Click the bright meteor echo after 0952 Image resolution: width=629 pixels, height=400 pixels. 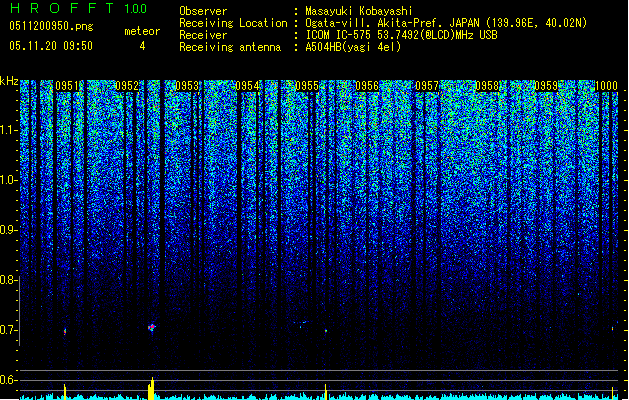pyautogui.click(x=151, y=327)
